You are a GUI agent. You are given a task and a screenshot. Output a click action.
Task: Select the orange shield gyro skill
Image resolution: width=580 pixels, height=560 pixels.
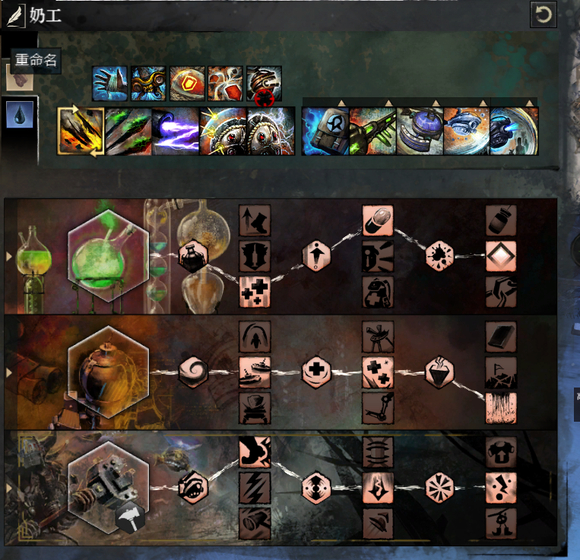coord(187,84)
